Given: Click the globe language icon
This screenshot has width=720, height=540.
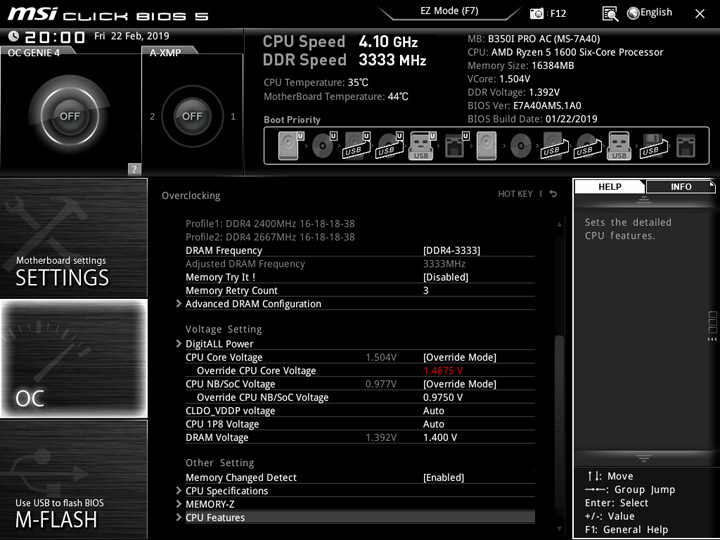Looking at the screenshot, I should pos(633,13).
